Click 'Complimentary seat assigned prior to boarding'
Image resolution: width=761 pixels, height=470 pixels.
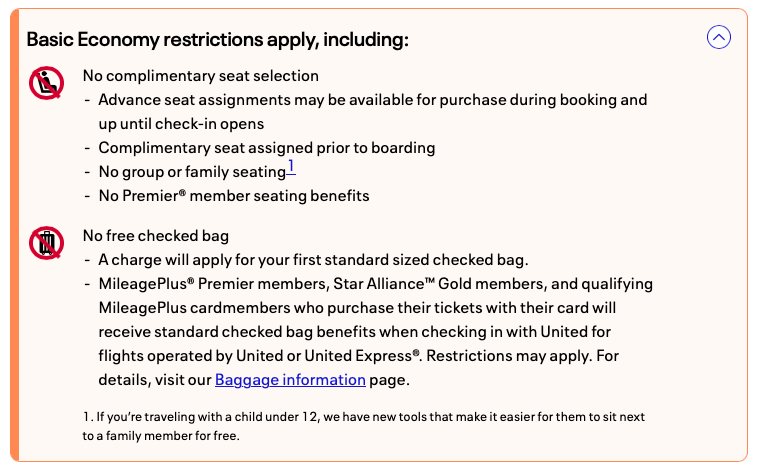[x=266, y=148]
